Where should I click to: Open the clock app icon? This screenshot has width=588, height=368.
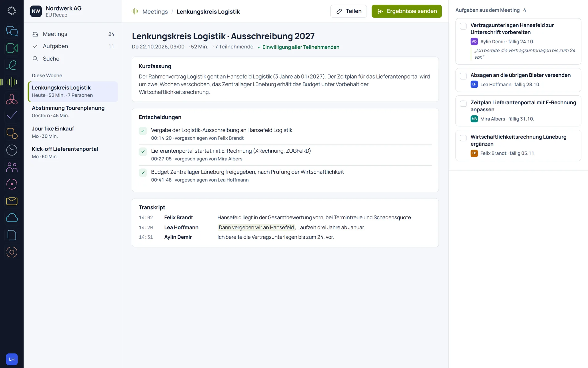(12, 150)
